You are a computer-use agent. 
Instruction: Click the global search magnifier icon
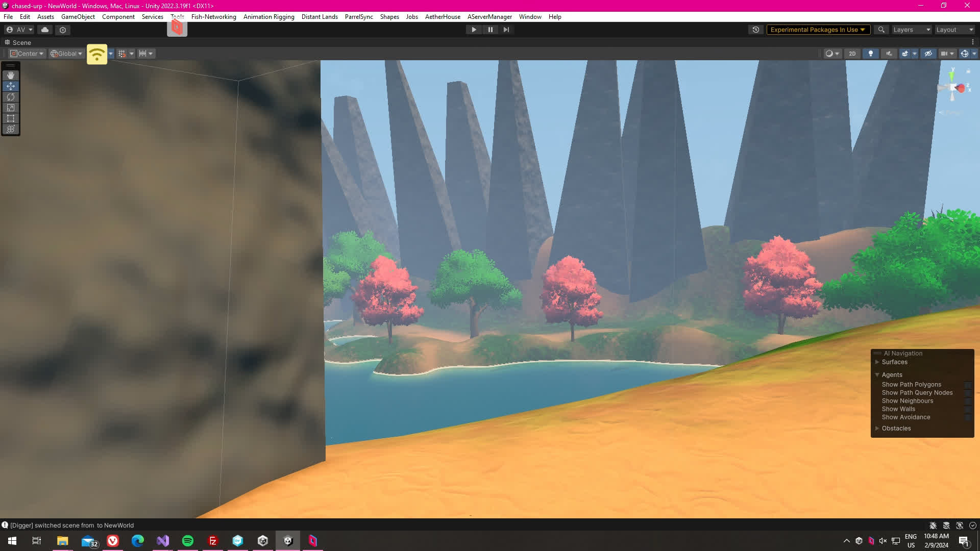click(x=881, y=30)
